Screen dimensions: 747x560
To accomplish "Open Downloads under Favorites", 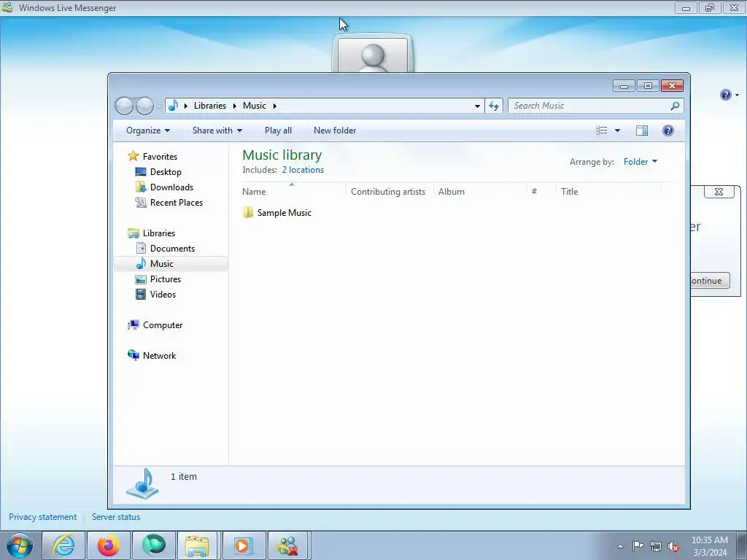I will (171, 187).
